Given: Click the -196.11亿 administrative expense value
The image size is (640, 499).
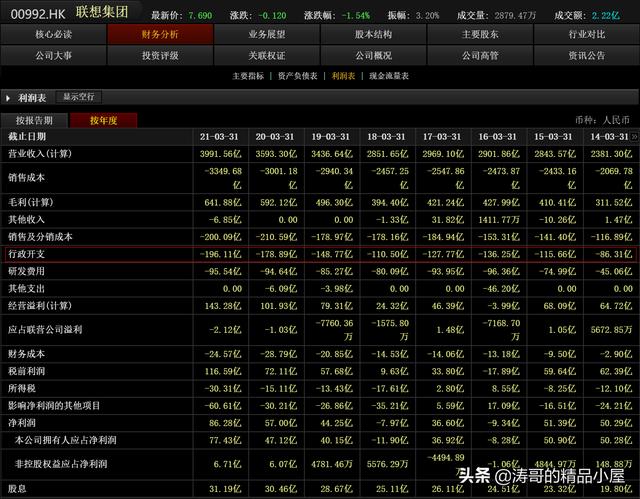Looking at the screenshot, I should [x=220, y=254].
